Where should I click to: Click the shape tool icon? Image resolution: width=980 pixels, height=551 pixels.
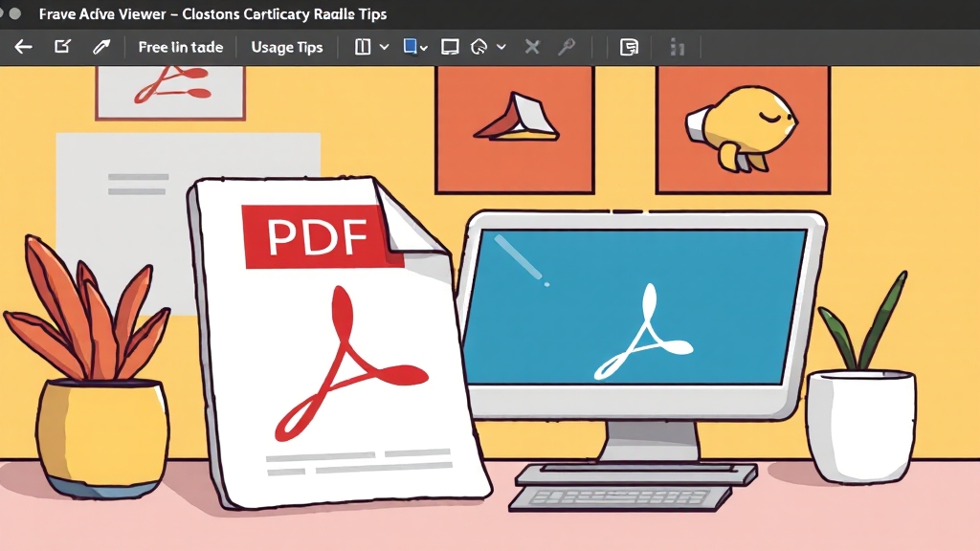click(480, 47)
